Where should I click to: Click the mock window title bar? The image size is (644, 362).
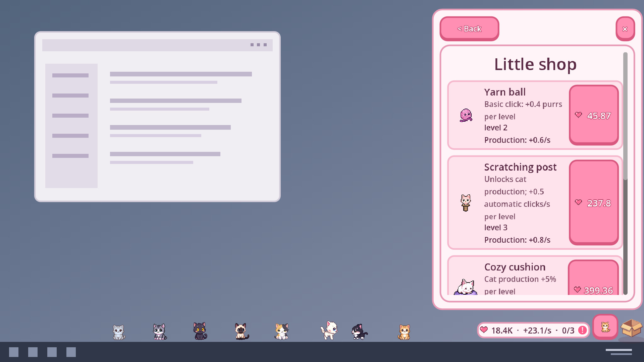pos(157,45)
